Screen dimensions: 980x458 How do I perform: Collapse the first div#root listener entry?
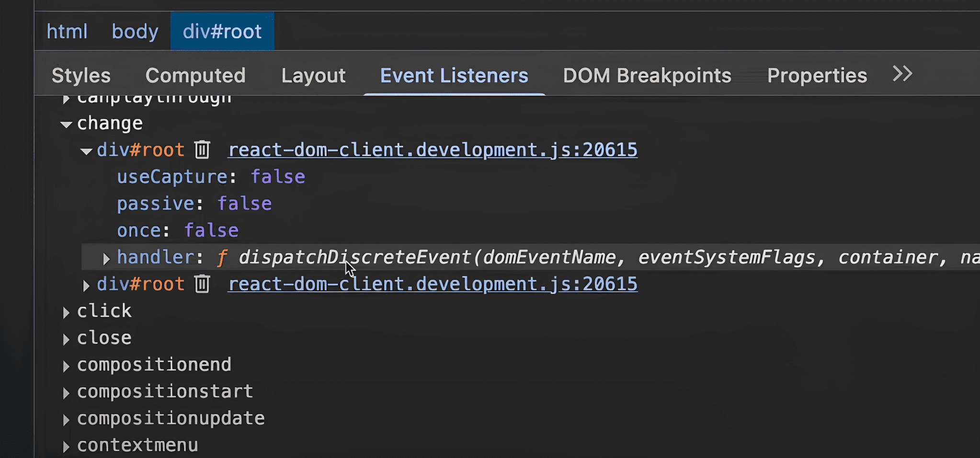[x=86, y=151]
